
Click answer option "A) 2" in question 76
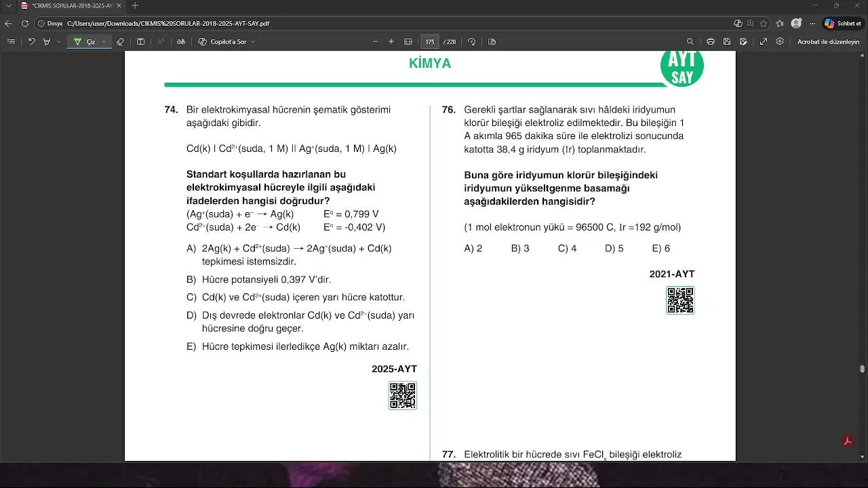(x=473, y=249)
